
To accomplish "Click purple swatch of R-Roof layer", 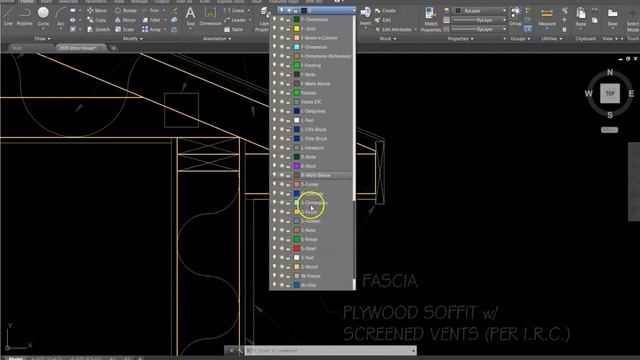I will pos(297,166).
